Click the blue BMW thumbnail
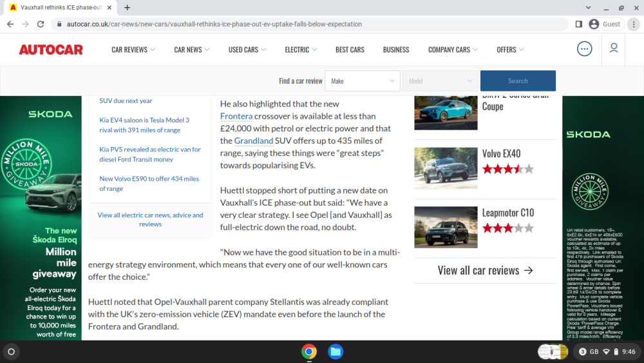This screenshot has width=644, height=363. pyautogui.click(x=446, y=113)
